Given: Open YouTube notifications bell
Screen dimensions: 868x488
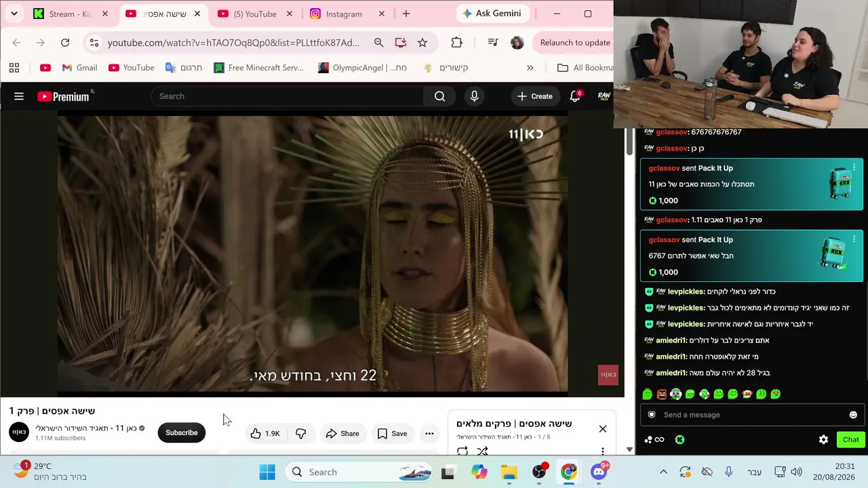Looking at the screenshot, I should (x=575, y=96).
